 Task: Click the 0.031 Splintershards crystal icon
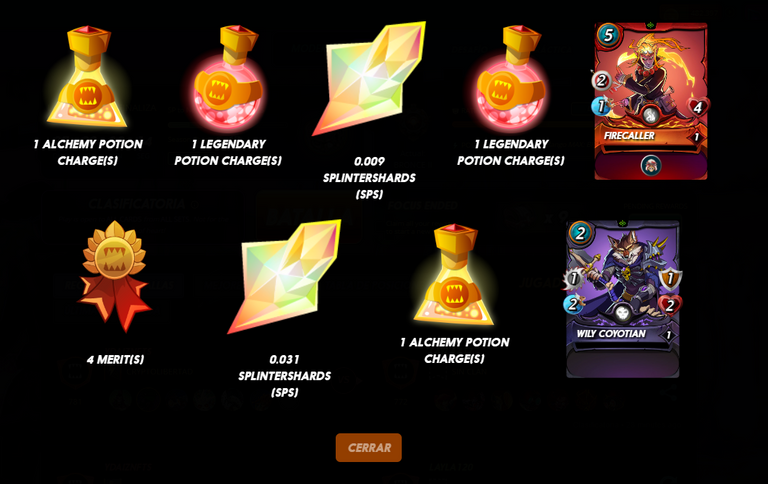[284, 277]
